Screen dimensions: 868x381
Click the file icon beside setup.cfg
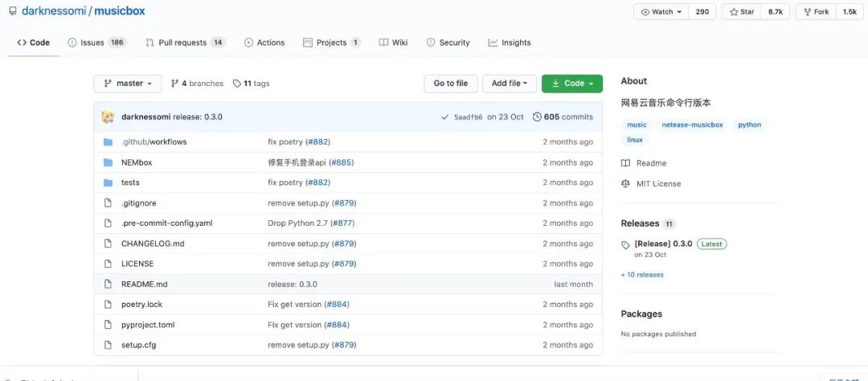click(x=108, y=345)
